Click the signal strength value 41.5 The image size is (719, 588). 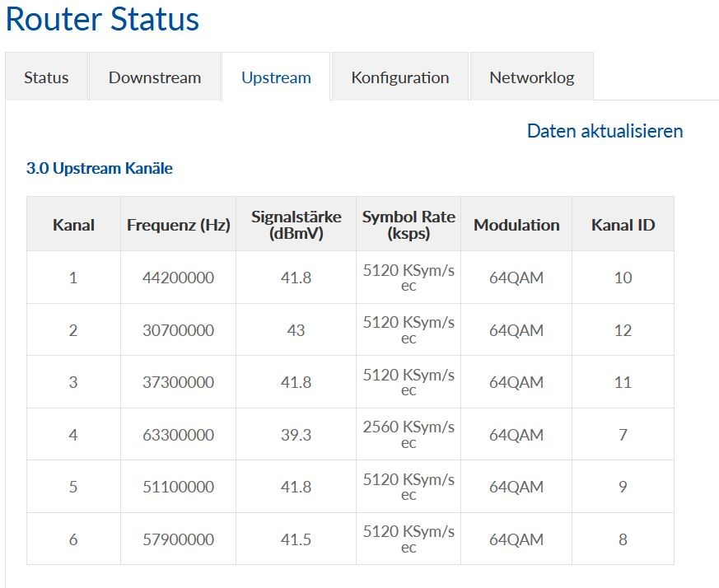pos(296,539)
